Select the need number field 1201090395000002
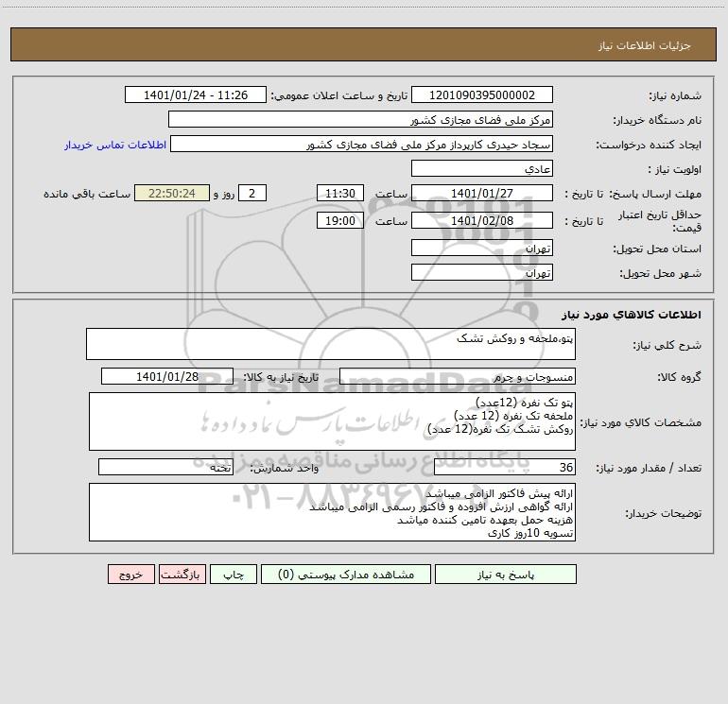 (482, 94)
